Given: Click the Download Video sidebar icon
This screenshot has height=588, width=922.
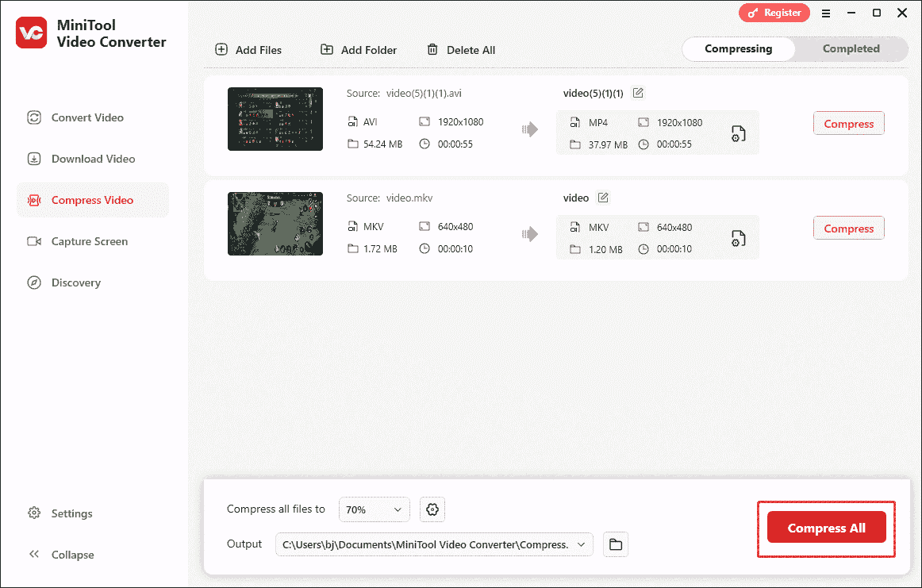Looking at the screenshot, I should click(x=34, y=159).
